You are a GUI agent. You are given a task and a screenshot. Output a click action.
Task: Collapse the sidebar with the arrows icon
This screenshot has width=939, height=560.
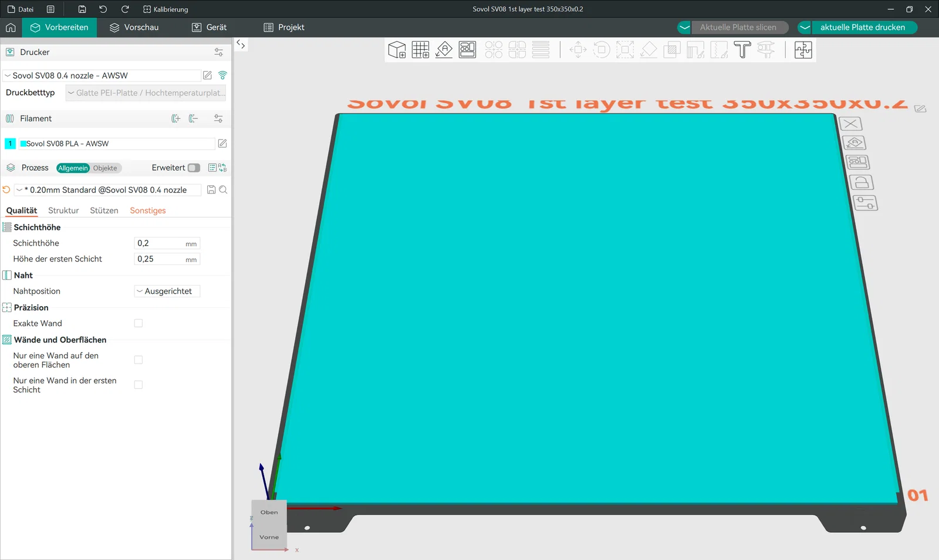[x=241, y=44]
